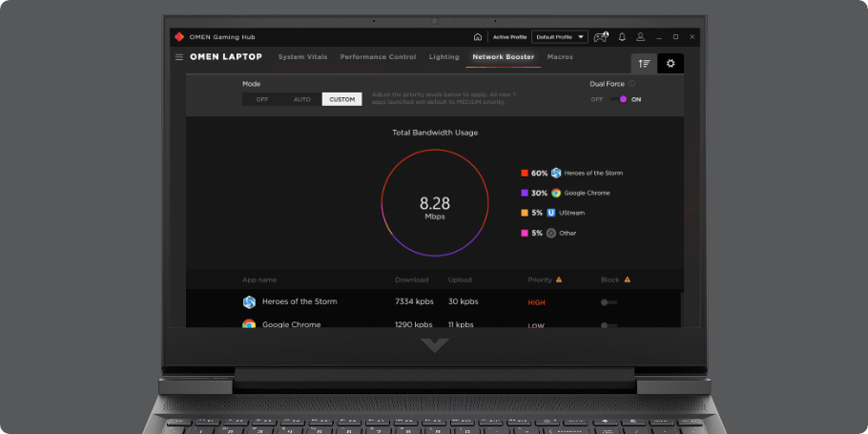The image size is (868, 434).
Task: Click the Total Bandwidth Usage heading
Action: [x=435, y=133]
